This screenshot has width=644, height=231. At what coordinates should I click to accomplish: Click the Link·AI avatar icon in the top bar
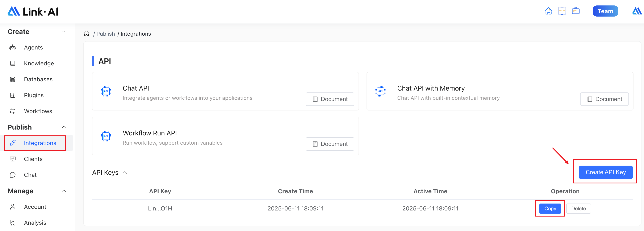click(637, 11)
